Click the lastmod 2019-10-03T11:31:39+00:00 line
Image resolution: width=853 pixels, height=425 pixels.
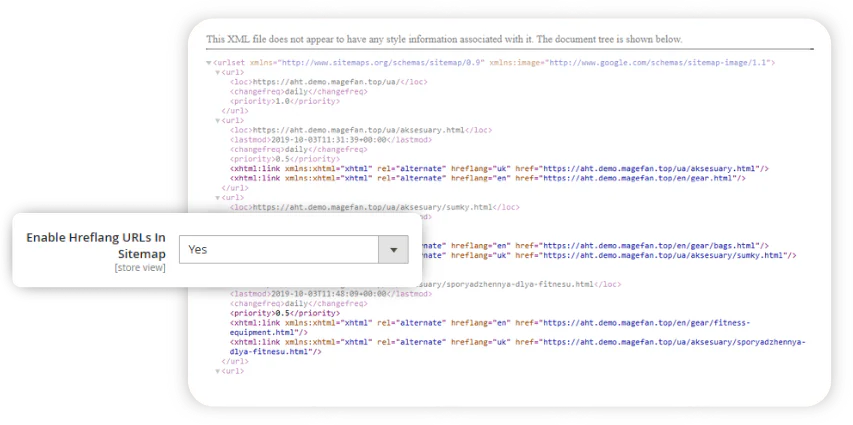tap(331, 140)
